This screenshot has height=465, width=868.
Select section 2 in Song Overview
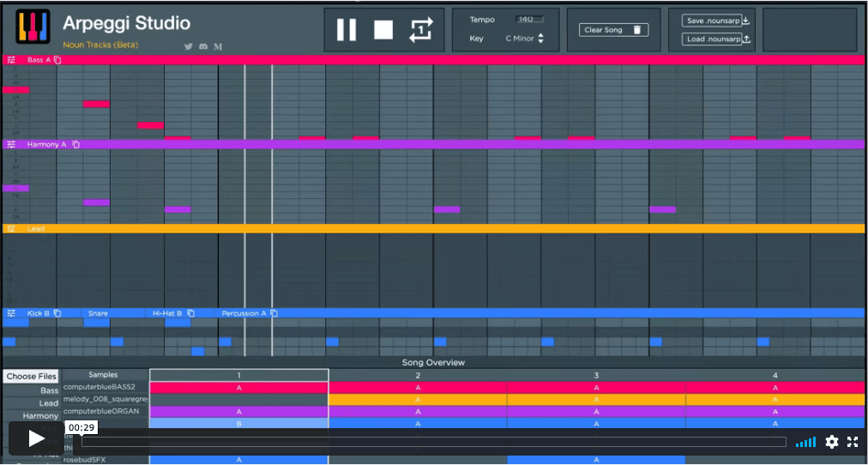(x=418, y=376)
